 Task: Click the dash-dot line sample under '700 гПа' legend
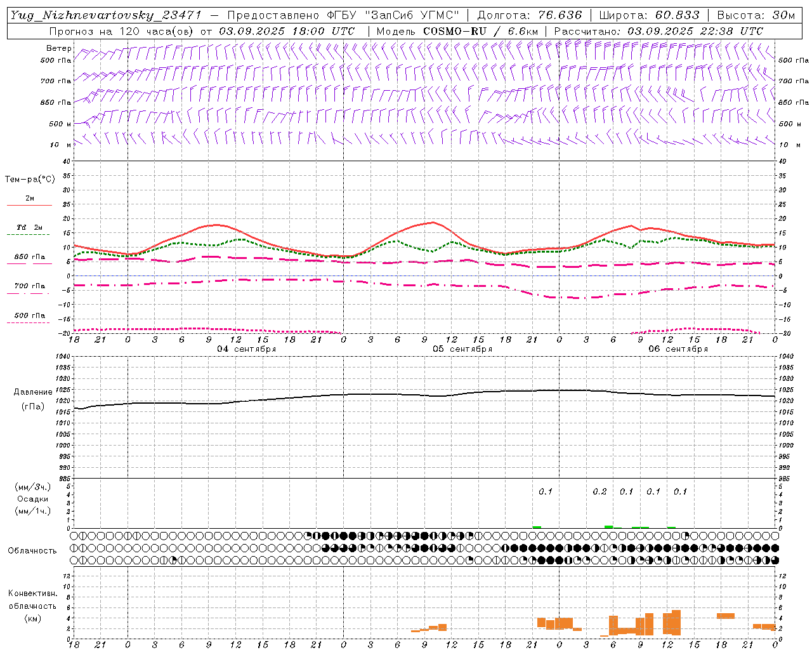pos(28,293)
